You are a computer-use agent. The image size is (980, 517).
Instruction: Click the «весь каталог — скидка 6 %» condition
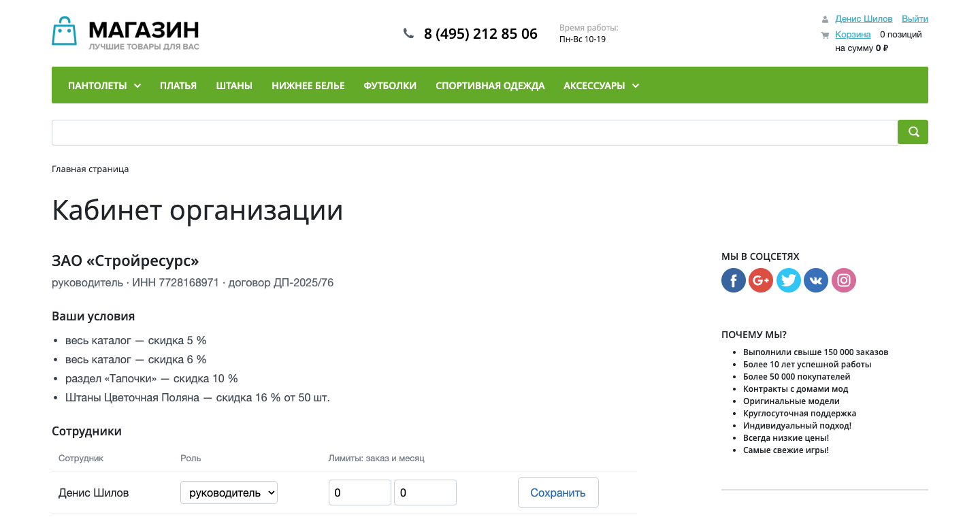pyautogui.click(x=135, y=359)
